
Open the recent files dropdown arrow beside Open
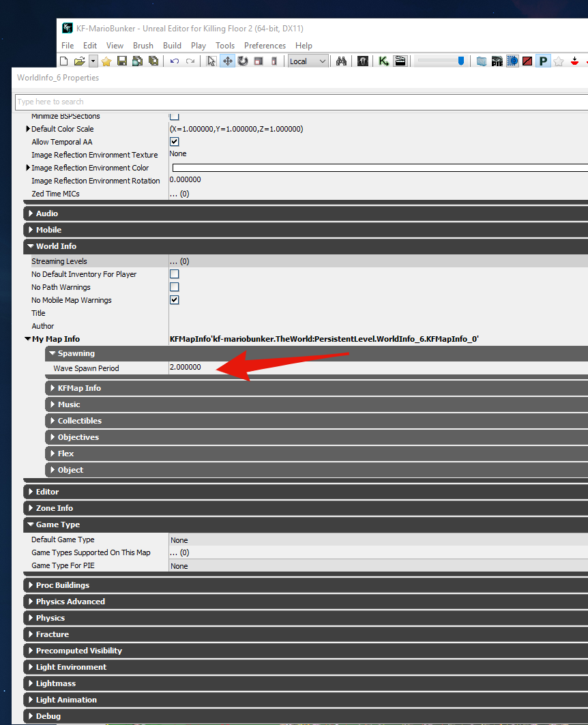(x=93, y=61)
